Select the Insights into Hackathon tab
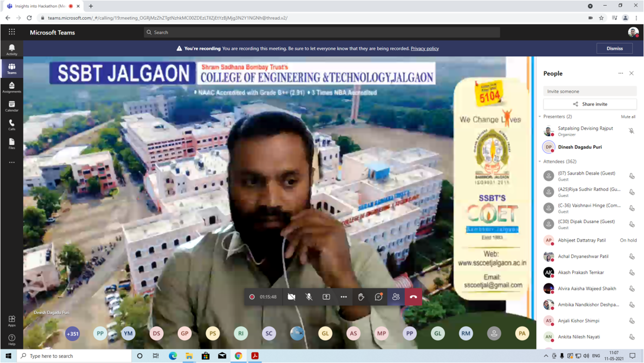 42,6
